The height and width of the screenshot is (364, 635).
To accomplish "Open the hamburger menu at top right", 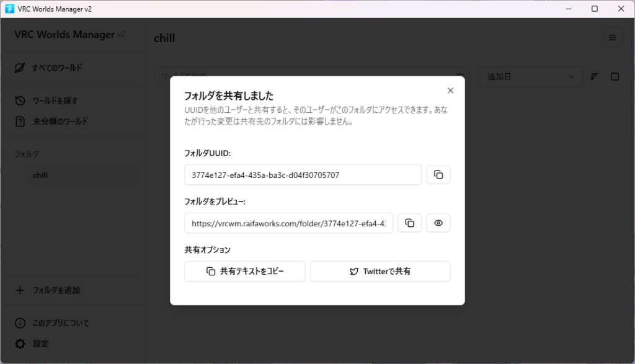I will (612, 38).
